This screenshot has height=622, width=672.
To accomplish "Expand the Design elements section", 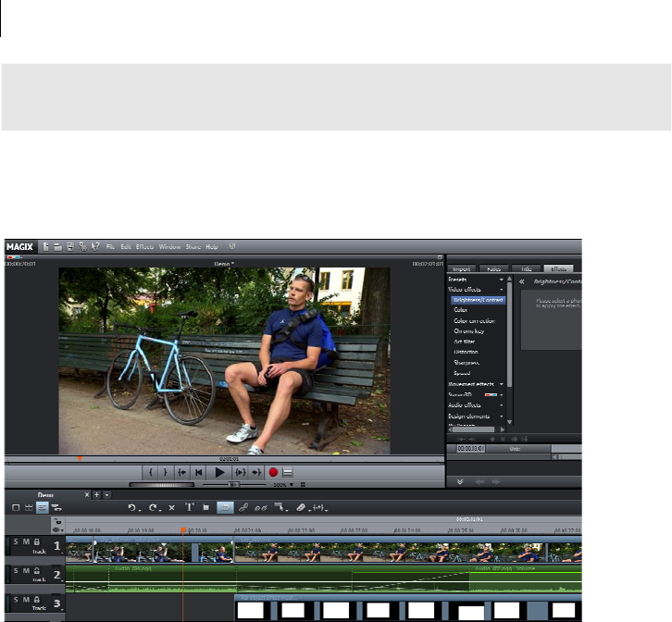I will (501, 416).
